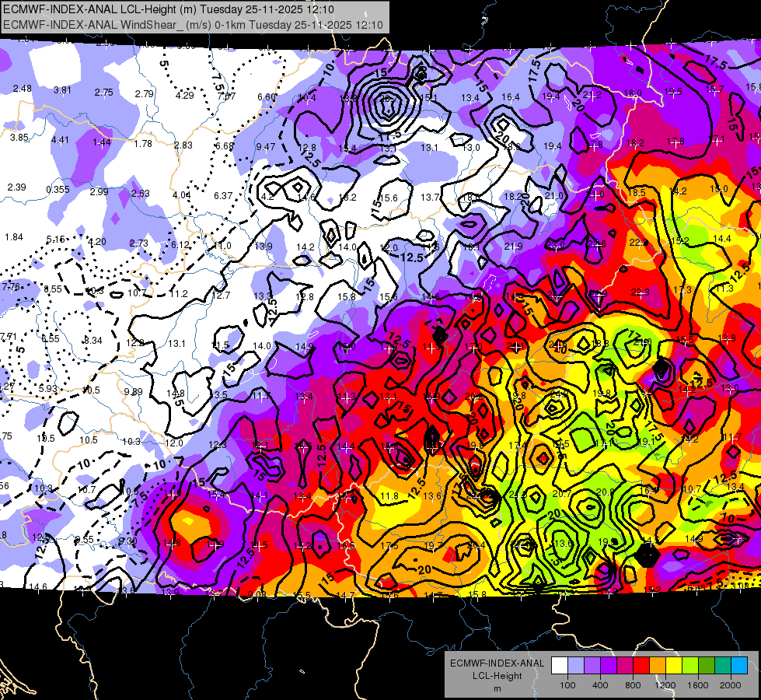Image resolution: width=761 pixels, height=700 pixels.
Task: Click the wind shear value 10.4
Action: [x=307, y=98]
